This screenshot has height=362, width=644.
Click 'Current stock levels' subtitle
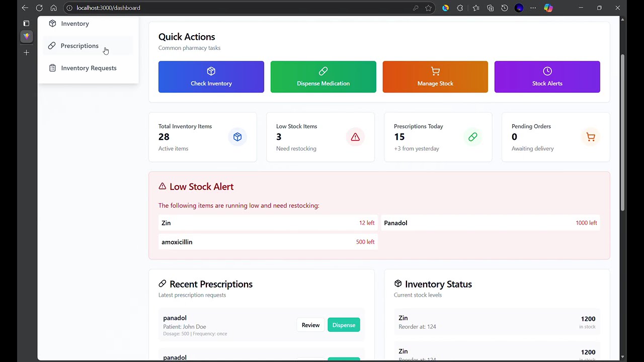tap(418, 295)
